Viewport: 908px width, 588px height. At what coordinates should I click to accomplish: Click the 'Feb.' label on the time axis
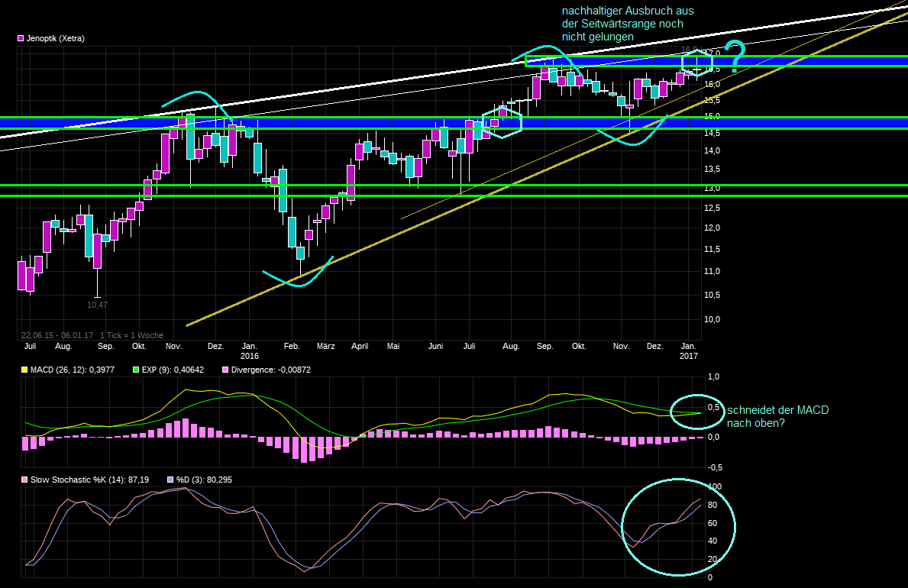(292, 346)
